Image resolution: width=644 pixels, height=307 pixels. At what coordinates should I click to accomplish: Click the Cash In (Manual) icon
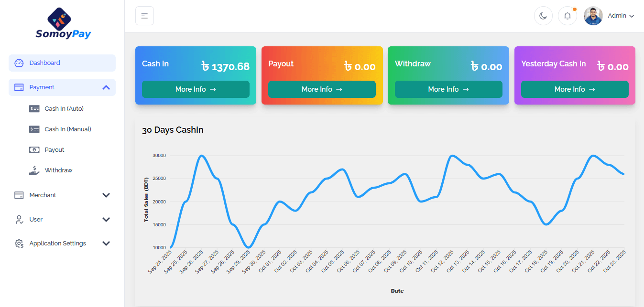(x=34, y=129)
